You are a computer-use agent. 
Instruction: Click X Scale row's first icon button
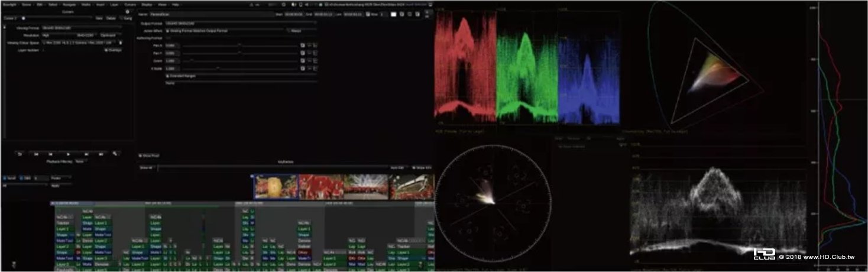(x=302, y=69)
